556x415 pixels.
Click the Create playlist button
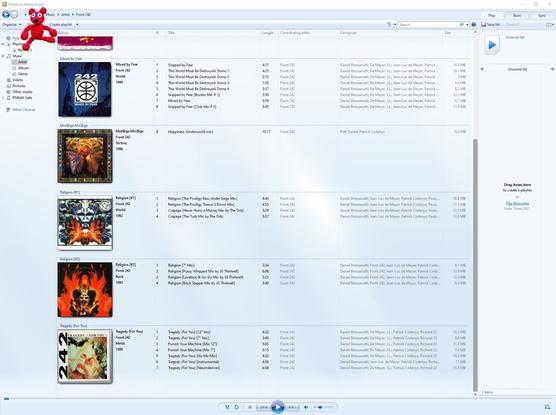(61, 24)
